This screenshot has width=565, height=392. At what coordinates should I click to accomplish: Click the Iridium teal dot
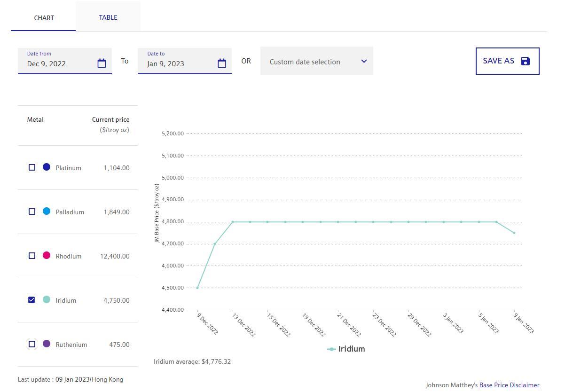47,299
